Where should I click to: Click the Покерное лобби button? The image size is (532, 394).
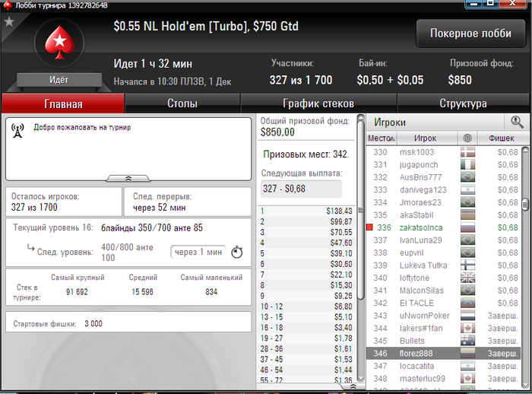coord(471,33)
